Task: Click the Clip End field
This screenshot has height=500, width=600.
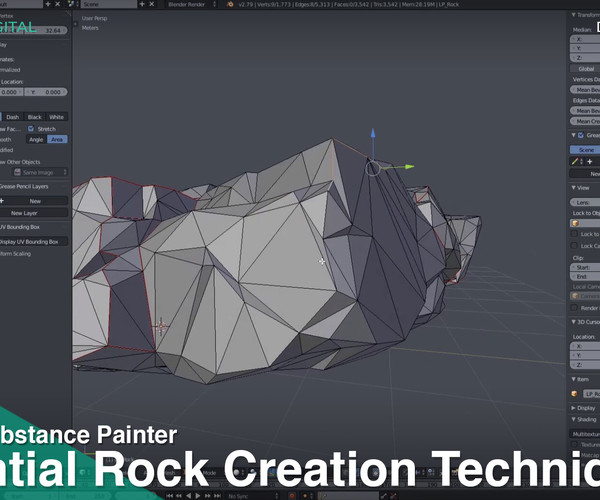Action: (x=585, y=277)
